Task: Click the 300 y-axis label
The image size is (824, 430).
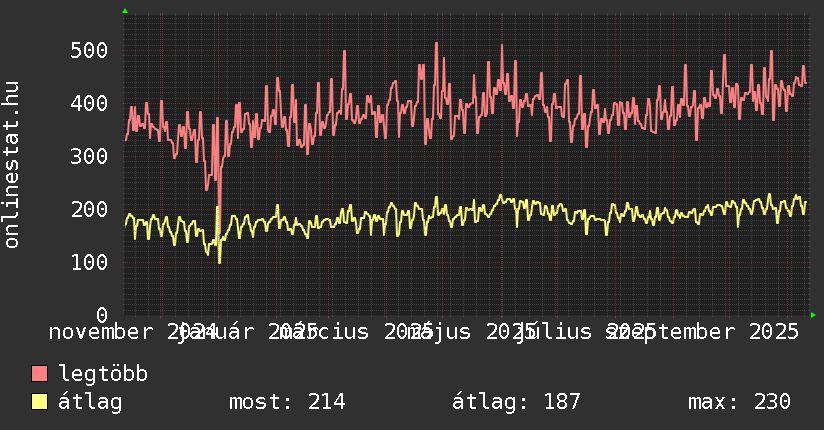Action: (x=89, y=156)
